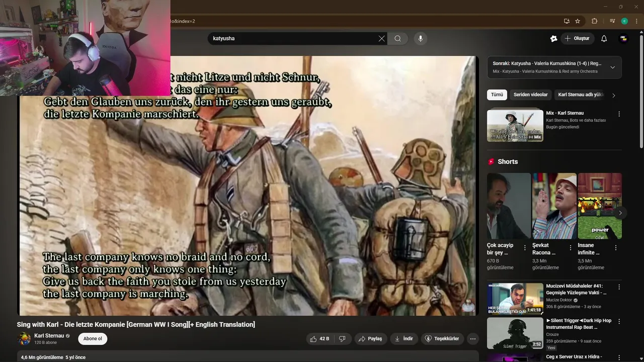Click the video title 'Sing with Karl'

pos(136,325)
